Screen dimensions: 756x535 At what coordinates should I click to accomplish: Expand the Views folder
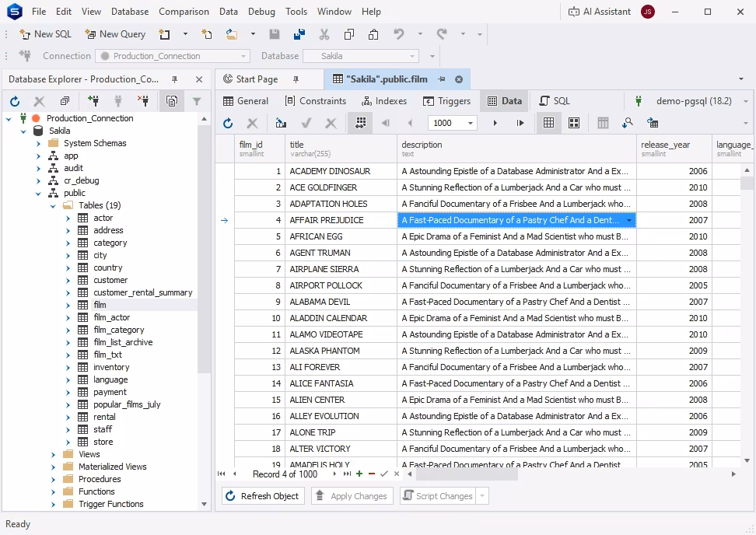coord(53,454)
